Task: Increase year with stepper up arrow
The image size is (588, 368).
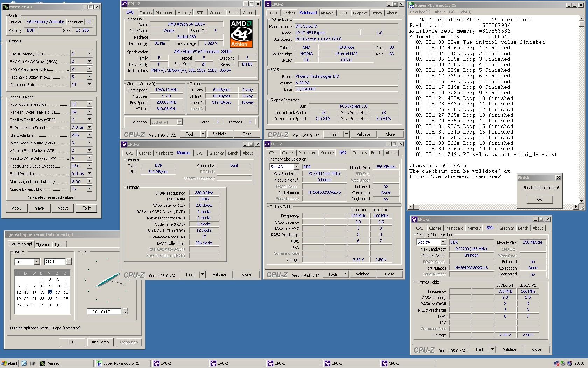Action: [69, 260]
